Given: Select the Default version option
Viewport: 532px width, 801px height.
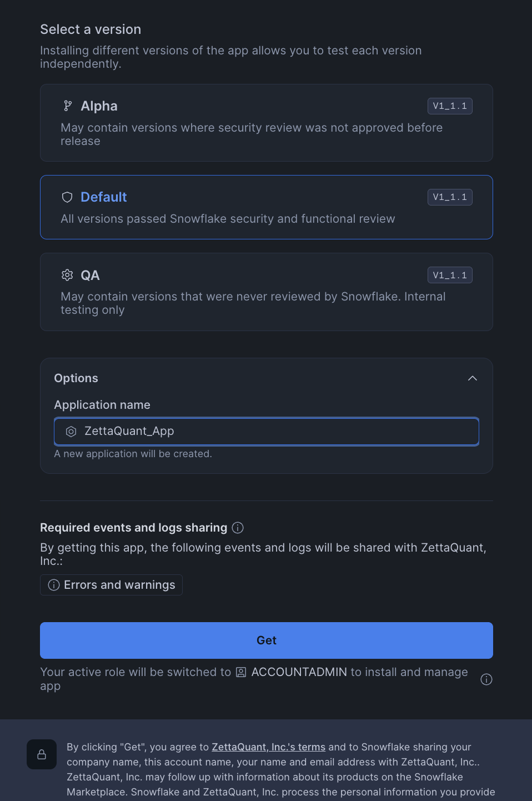Looking at the screenshot, I should [x=267, y=207].
